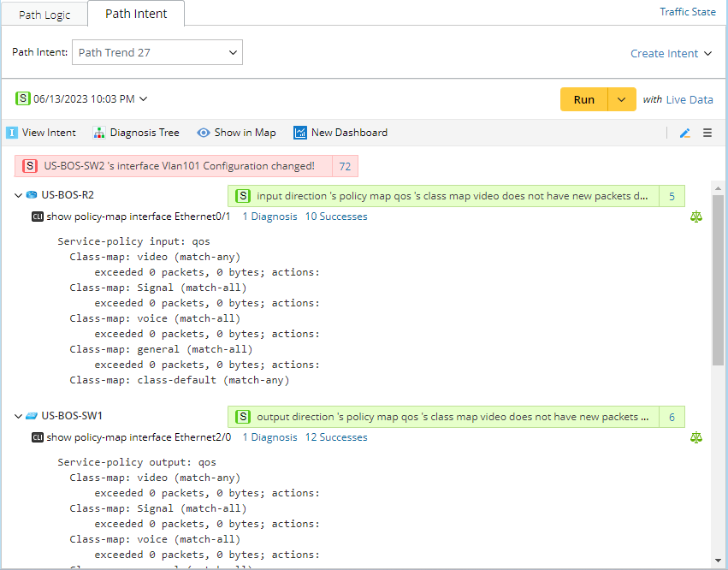The image size is (728, 570).
Task: Open New Dashboard from toolbar
Action: 340,133
